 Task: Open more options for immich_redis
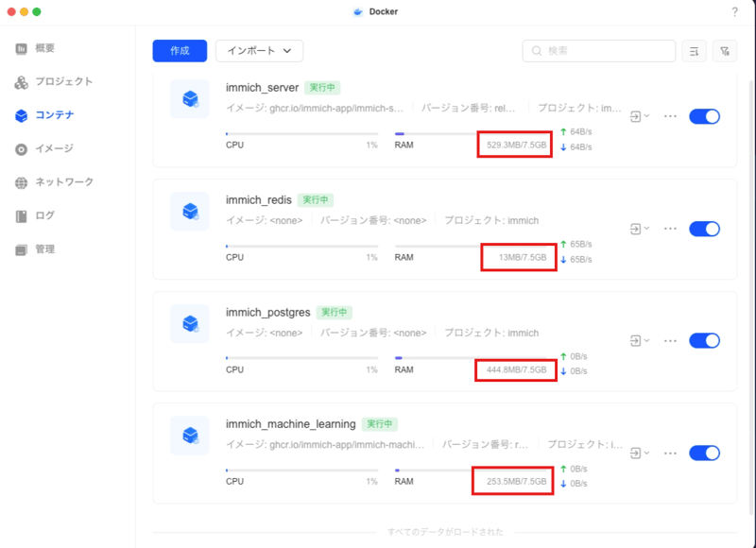click(x=670, y=229)
